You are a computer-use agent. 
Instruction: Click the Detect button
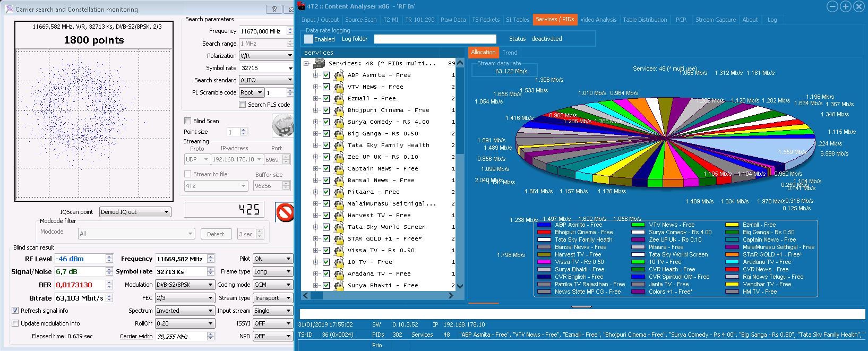(x=216, y=234)
